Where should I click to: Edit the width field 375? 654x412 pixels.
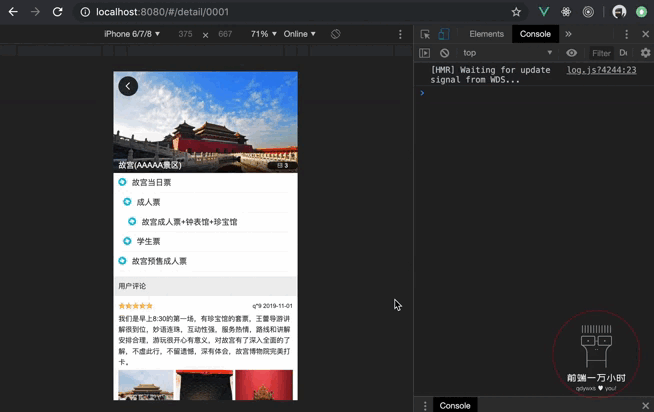(185, 34)
